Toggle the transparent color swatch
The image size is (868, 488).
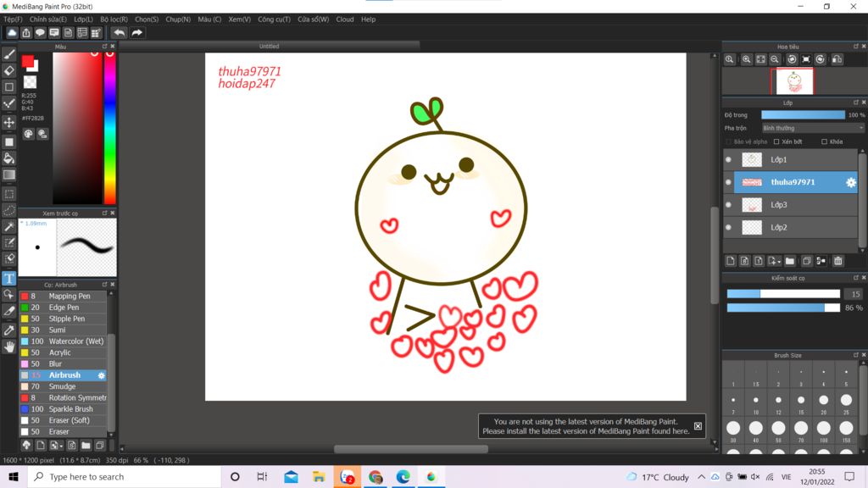point(30,82)
